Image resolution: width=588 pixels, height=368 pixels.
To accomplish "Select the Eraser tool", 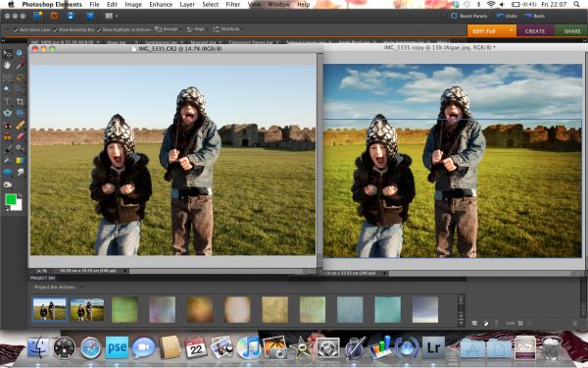I will point(20,136).
